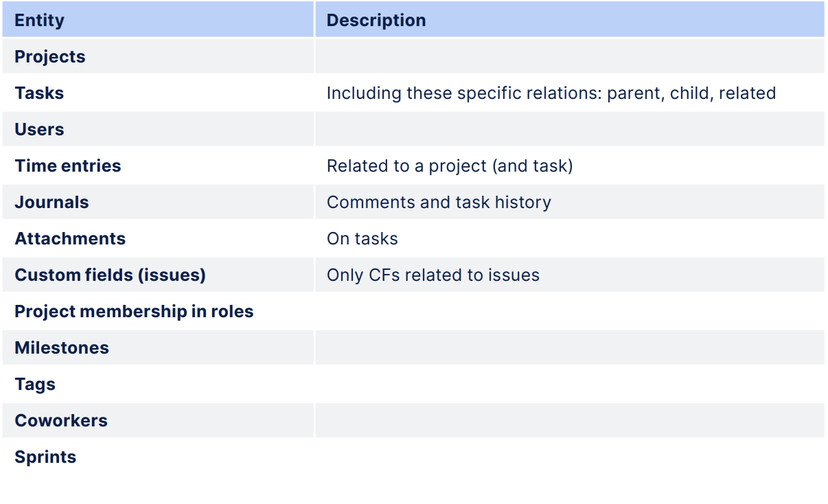Click the Description column header
The image size is (828, 504).
click(376, 21)
